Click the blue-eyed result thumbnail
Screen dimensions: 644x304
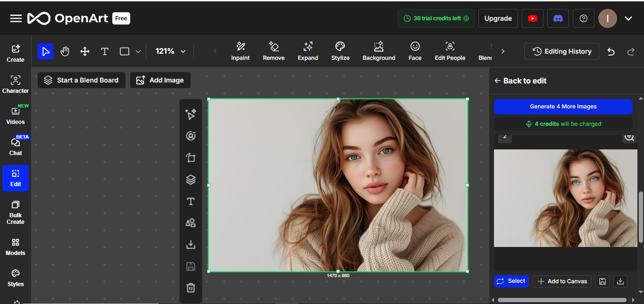coord(565,198)
